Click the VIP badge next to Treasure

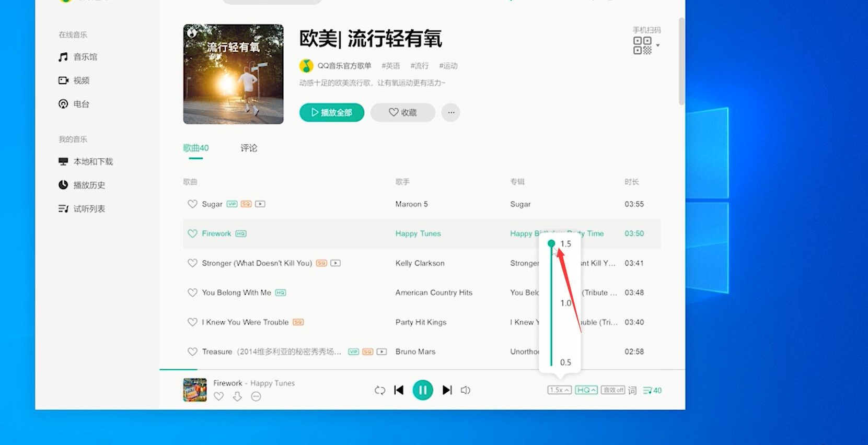[354, 352]
